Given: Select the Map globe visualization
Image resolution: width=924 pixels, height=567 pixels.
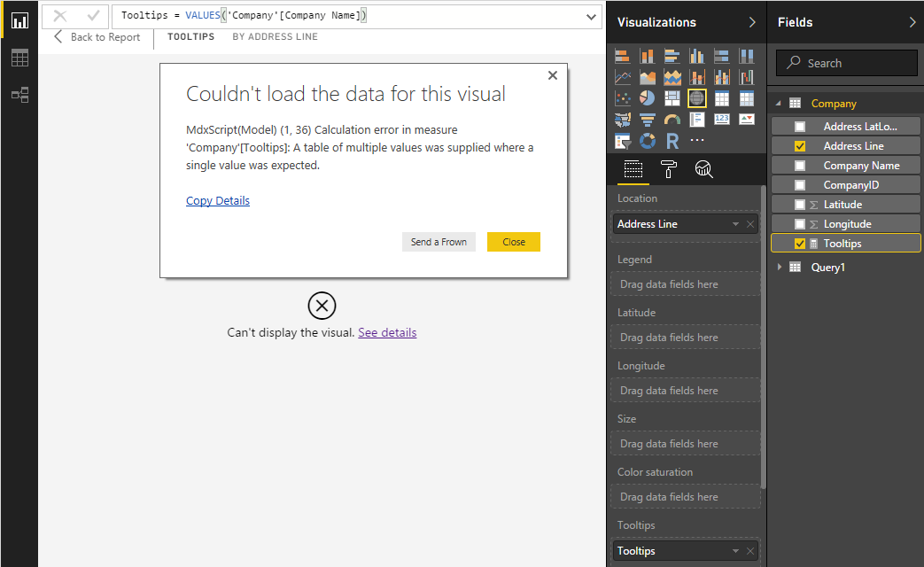Looking at the screenshot, I should [x=697, y=98].
